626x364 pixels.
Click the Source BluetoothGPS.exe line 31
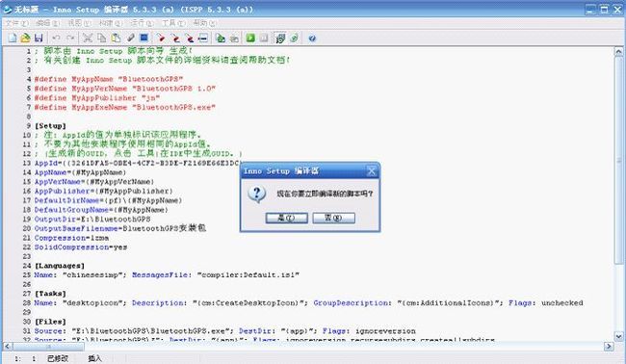click(224, 331)
